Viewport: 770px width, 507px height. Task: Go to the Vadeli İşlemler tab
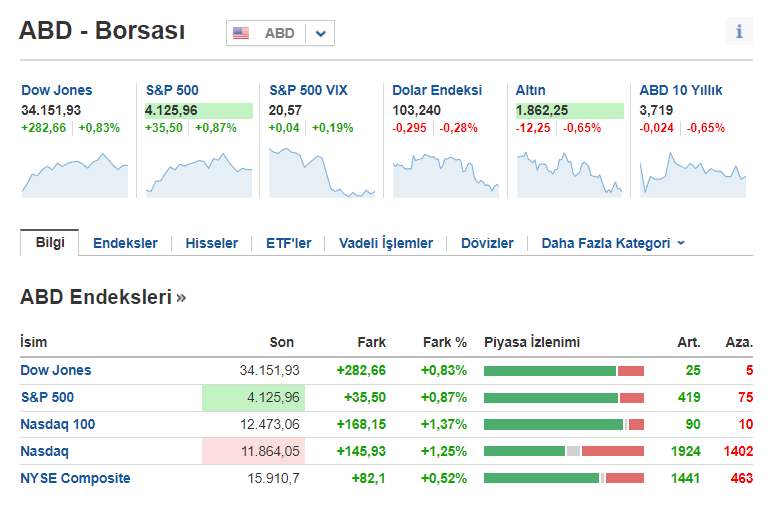(x=386, y=243)
